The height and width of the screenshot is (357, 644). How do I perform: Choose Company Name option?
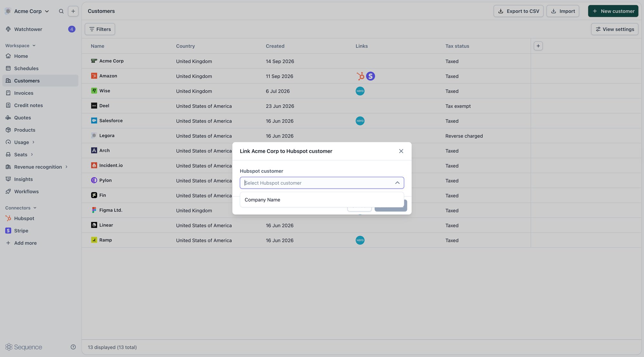click(x=322, y=200)
